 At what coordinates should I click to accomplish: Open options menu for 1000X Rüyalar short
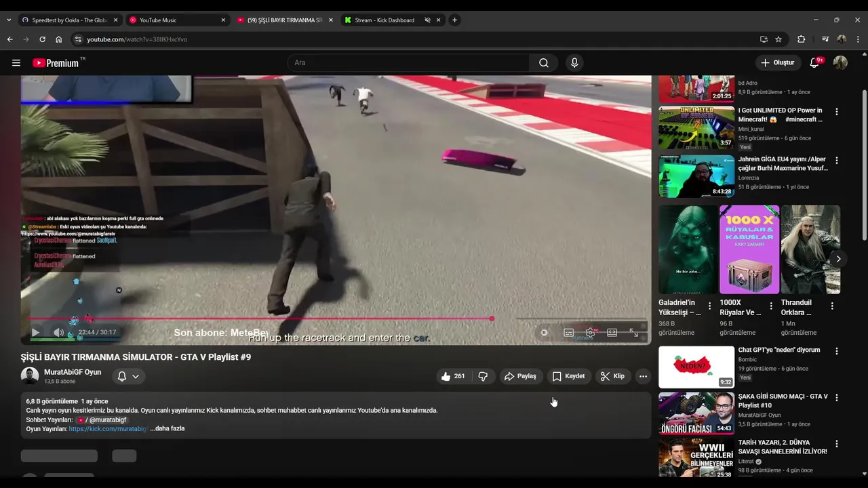771,306
